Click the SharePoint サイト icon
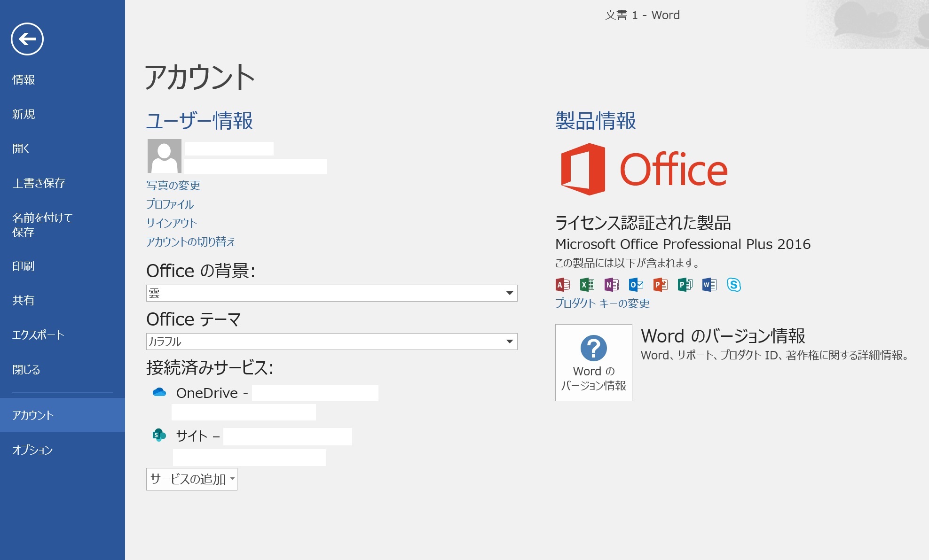 coord(159,435)
